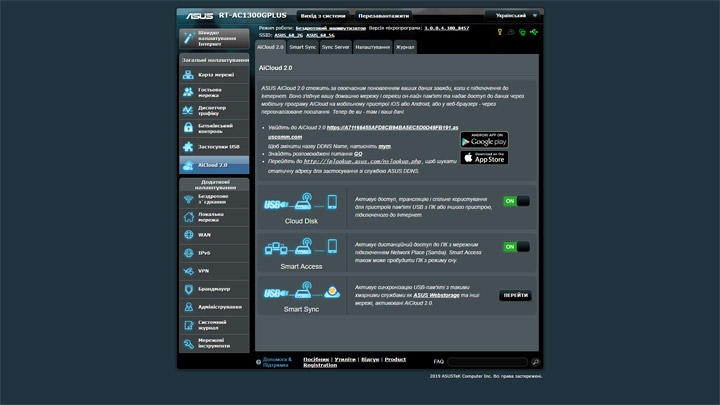720x405 pixels.
Task: Turn off the Smart Access switch
Action: tap(516, 247)
